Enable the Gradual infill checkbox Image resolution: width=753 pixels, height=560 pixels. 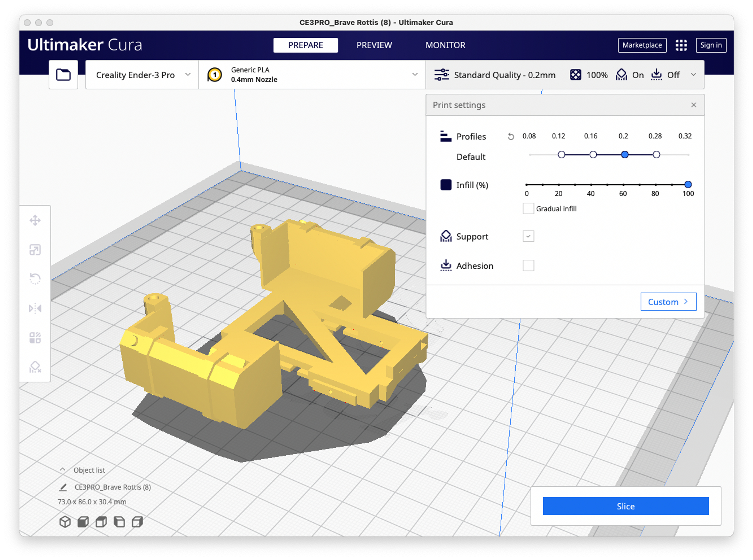(528, 209)
